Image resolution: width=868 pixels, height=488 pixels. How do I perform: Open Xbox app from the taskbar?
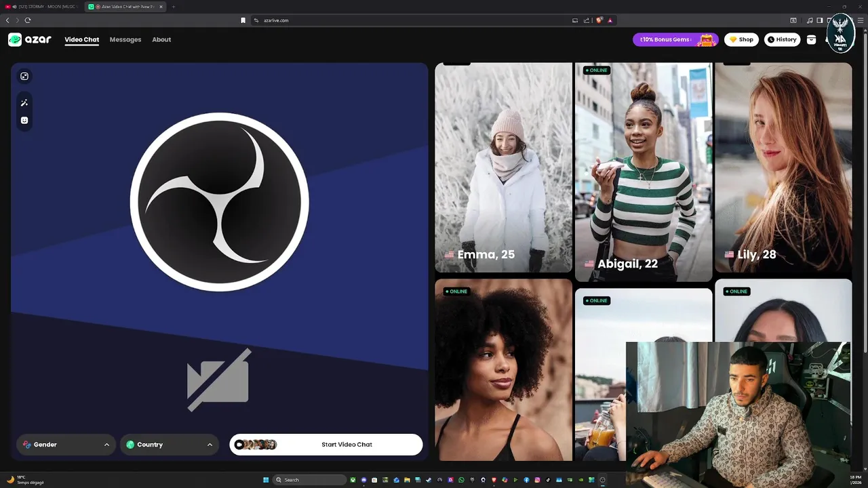pos(353,480)
